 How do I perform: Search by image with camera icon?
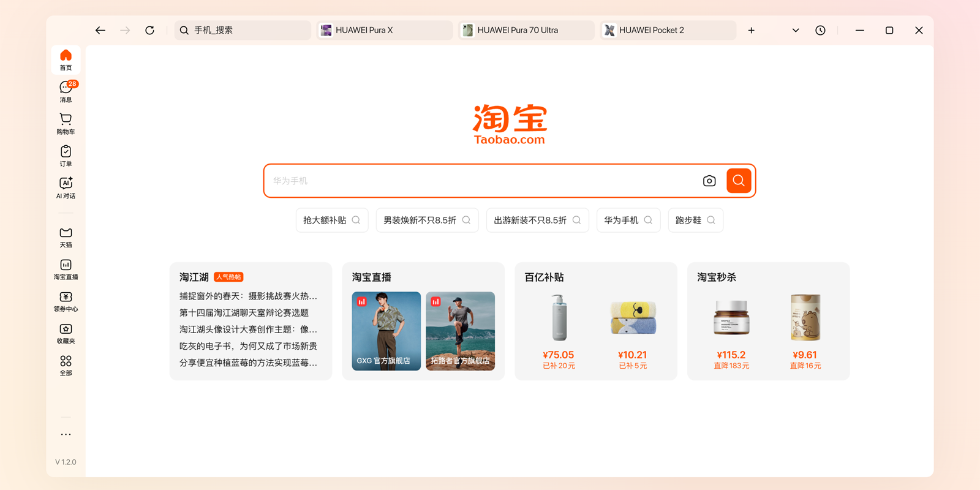click(x=709, y=181)
